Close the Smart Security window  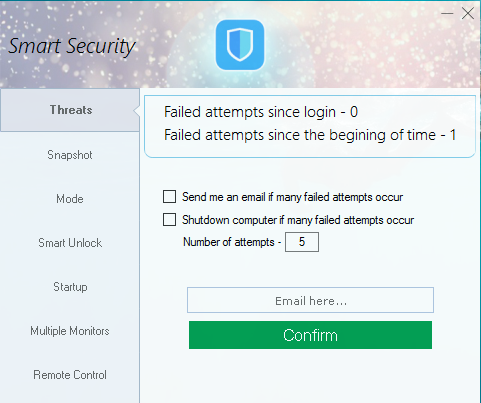point(468,13)
